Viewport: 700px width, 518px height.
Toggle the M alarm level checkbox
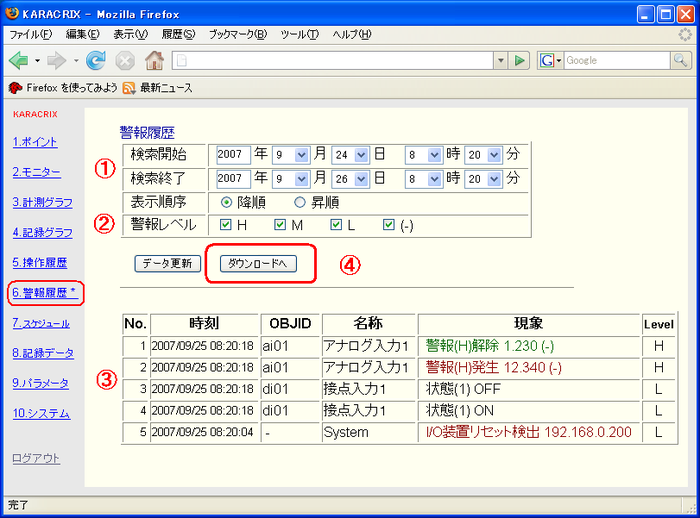(281, 224)
